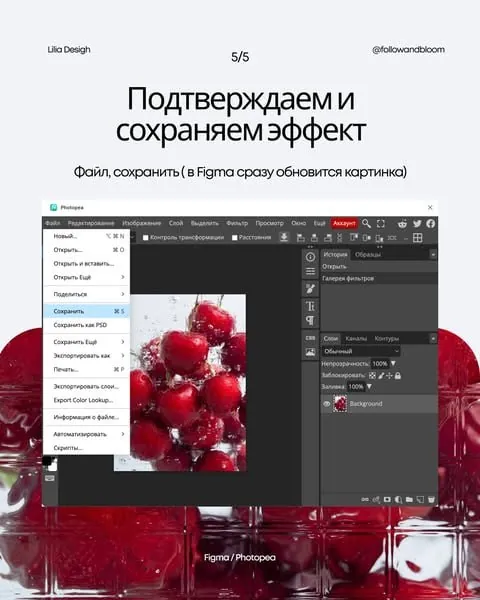The height and width of the screenshot is (600, 480).
Task: Open the Фильтр menu
Action: pyautogui.click(x=237, y=223)
